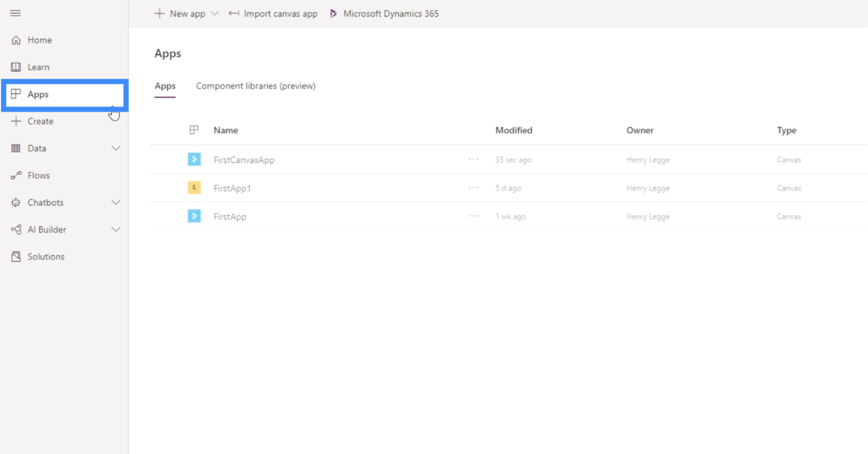Click the Microsoft Dynamics 365 logo icon

[x=333, y=13]
